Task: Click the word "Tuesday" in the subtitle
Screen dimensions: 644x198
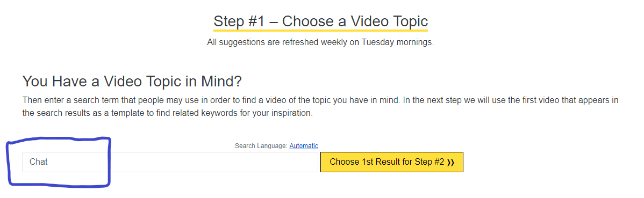Action: pos(377,42)
